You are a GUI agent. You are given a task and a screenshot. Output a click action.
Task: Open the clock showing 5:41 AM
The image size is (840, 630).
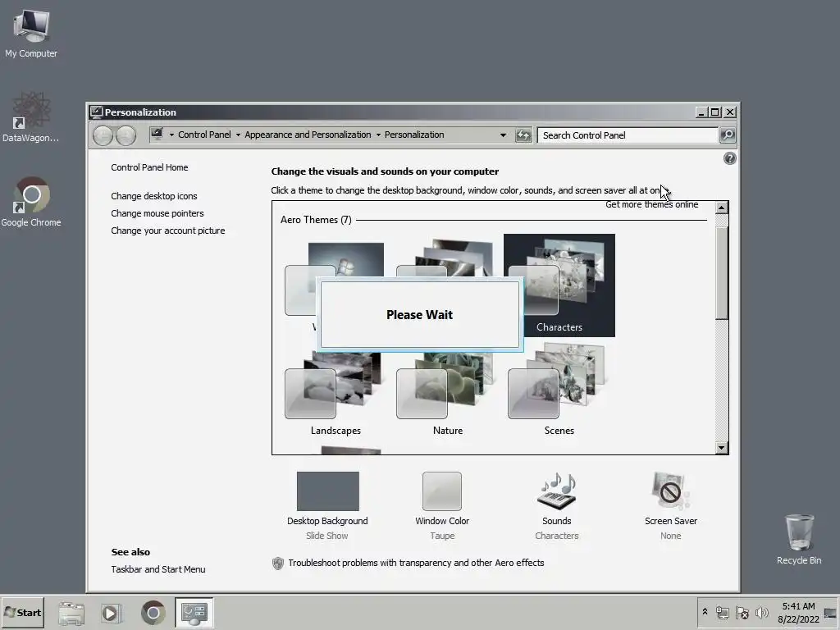tap(798, 613)
